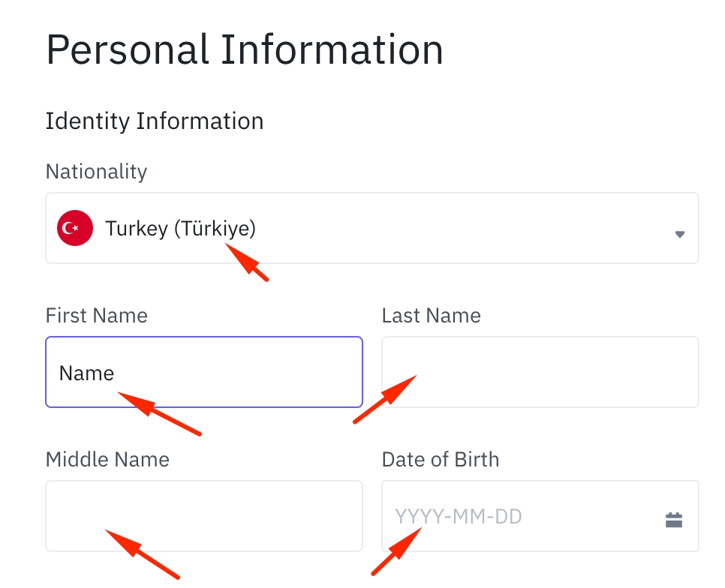Click the Nationality label
This screenshot has width=725, height=588.
pyautogui.click(x=96, y=171)
